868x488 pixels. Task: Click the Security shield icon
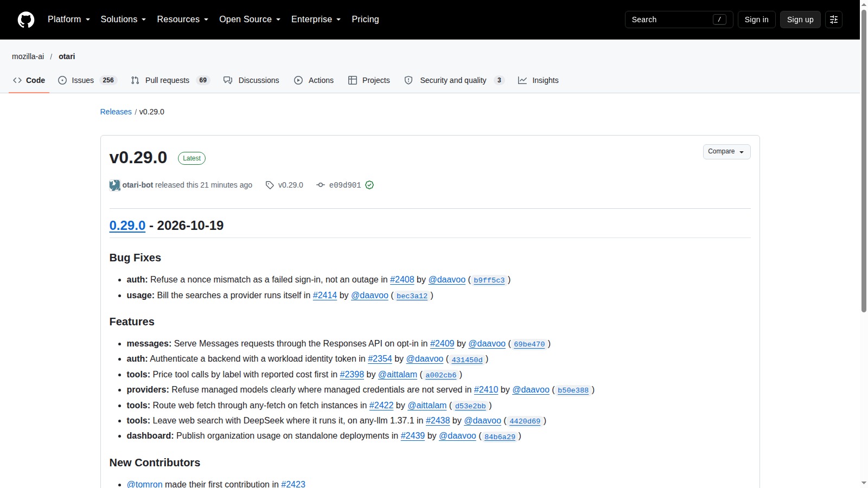[x=409, y=80]
